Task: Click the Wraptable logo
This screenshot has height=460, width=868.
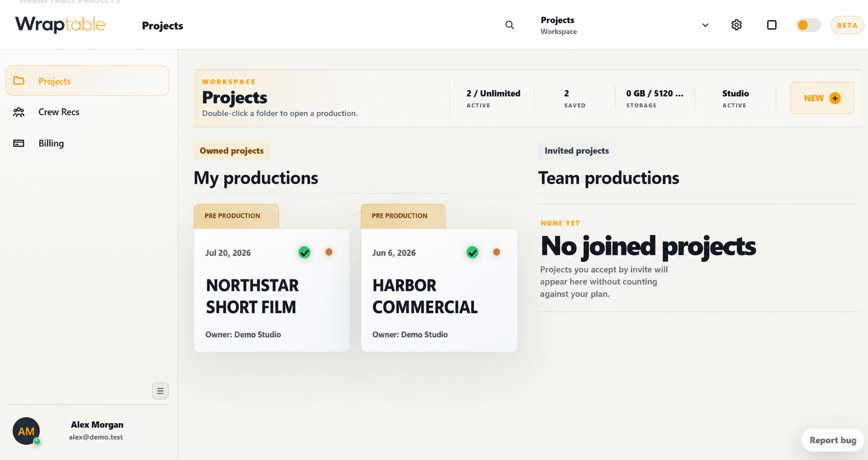Action: coord(60,25)
